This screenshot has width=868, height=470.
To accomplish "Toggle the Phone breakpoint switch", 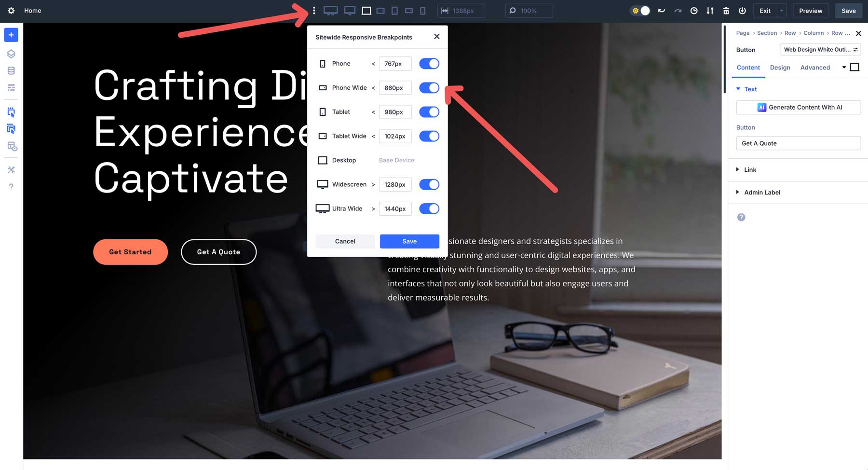I will click(429, 64).
